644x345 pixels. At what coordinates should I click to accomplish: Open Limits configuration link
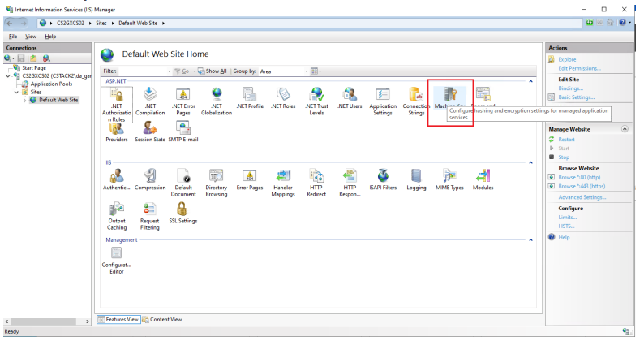pos(567,217)
